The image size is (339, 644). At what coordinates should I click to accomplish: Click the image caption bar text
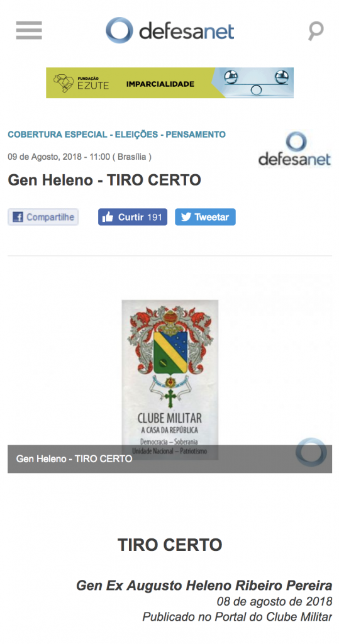74,458
